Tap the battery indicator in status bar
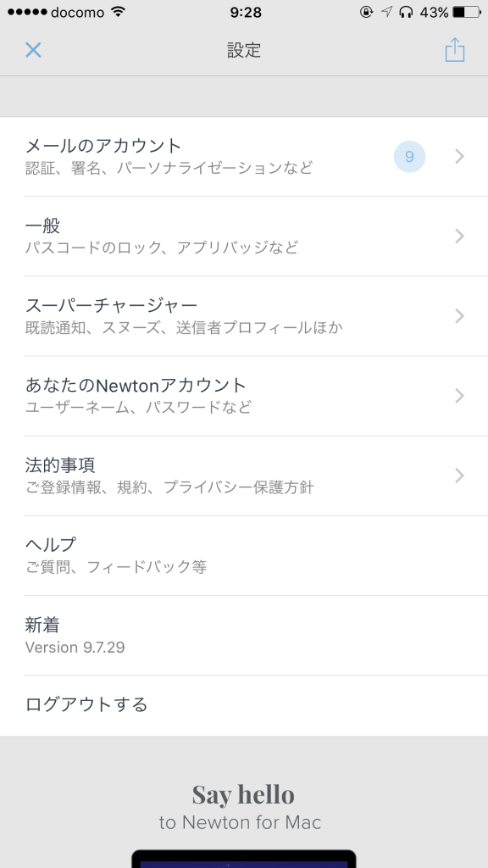This screenshot has height=868, width=488. 467,12
